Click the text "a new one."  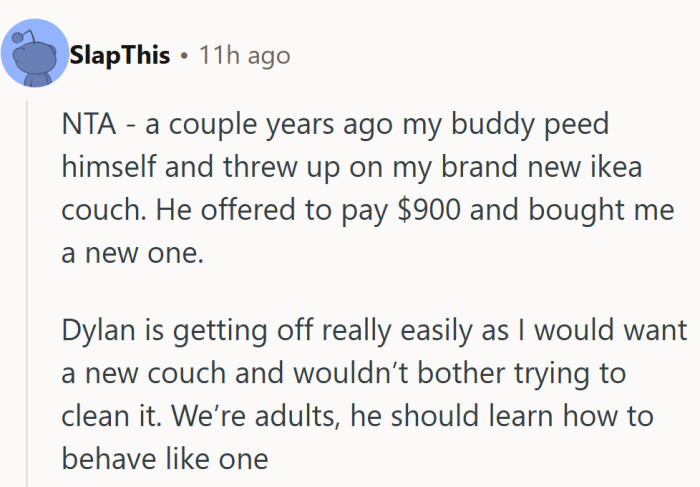[131, 254]
